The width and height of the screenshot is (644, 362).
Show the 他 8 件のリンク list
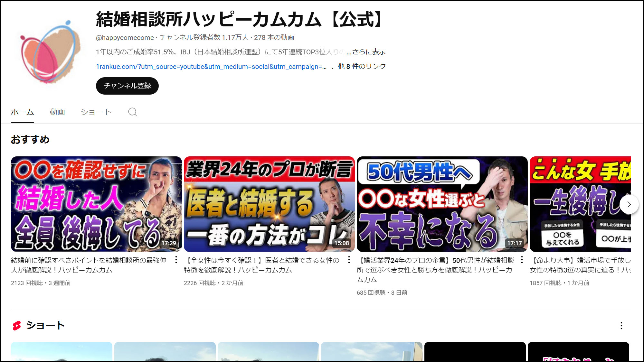[362, 67]
